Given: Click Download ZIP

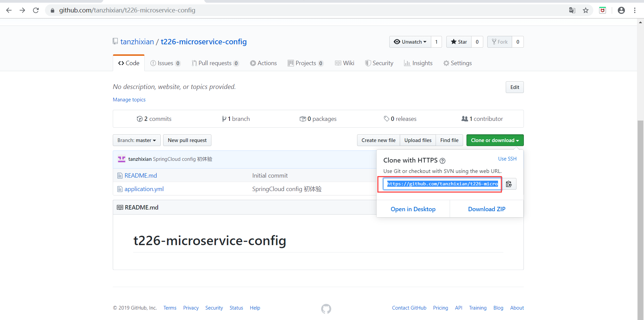Looking at the screenshot, I should (487, 209).
